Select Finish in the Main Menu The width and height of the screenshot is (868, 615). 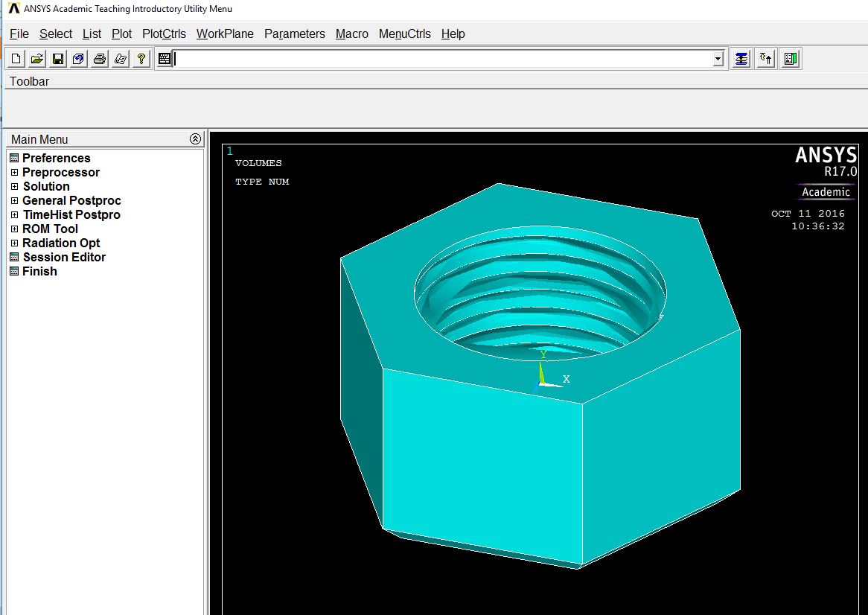[38, 271]
